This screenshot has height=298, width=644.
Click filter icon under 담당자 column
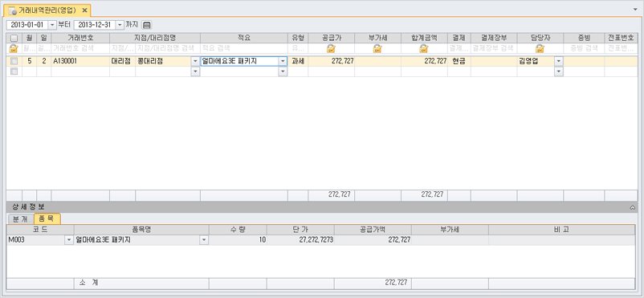point(540,48)
